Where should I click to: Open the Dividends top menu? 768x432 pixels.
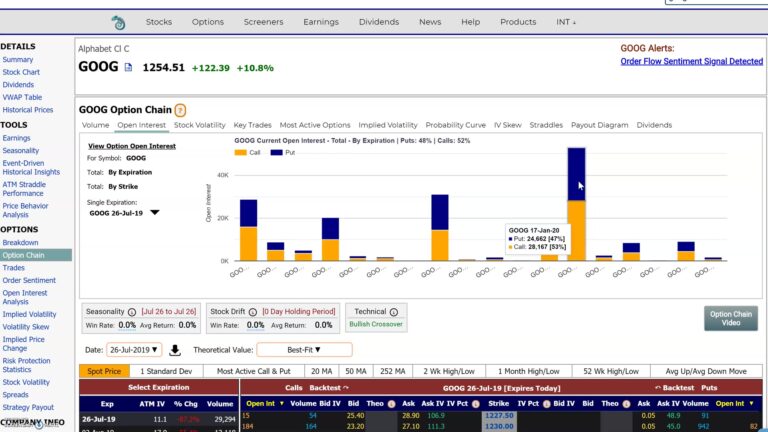(379, 22)
